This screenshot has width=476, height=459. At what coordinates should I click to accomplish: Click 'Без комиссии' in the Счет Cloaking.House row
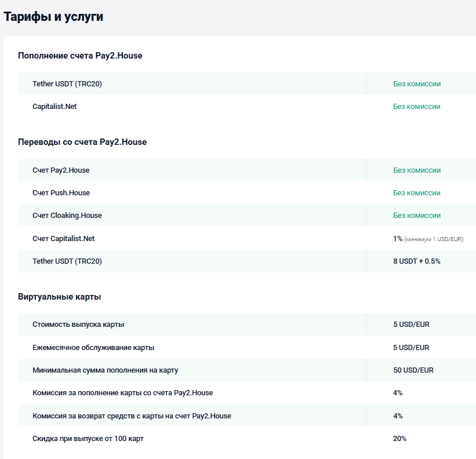click(417, 216)
